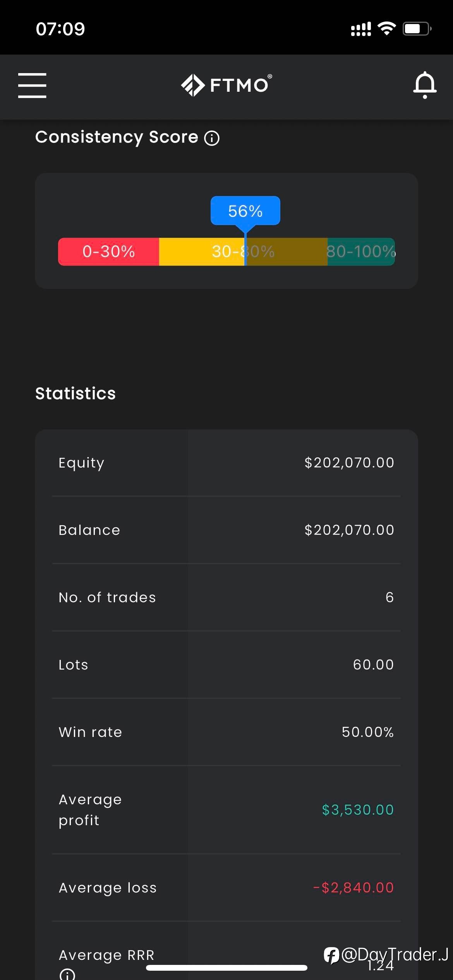This screenshot has width=453, height=980.
Task: Select the Win rate row
Action: click(x=226, y=732)
